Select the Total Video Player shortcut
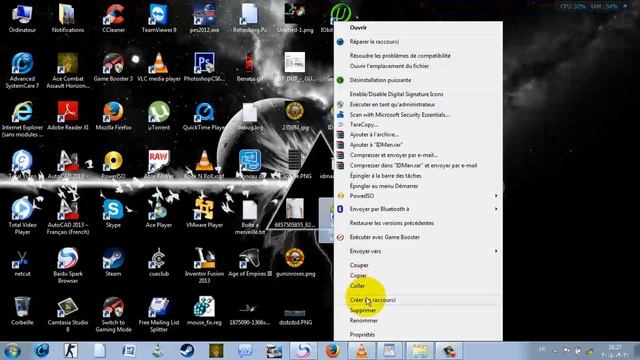 (22, 217)
